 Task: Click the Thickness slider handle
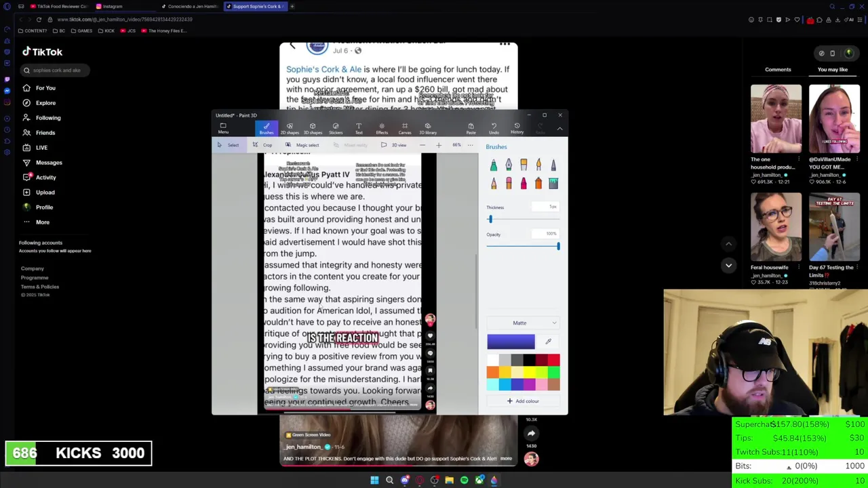click(490, 219)
